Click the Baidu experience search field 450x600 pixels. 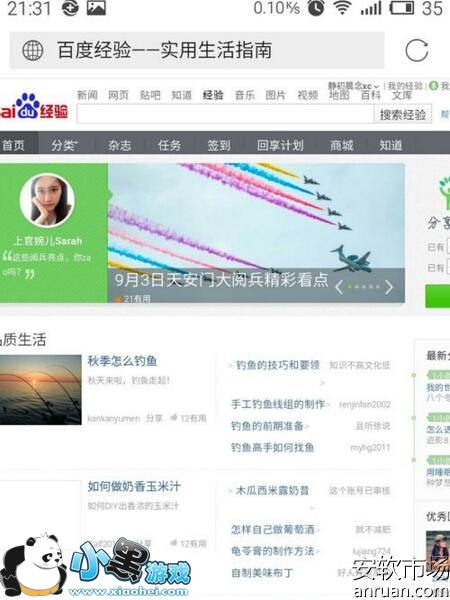pos(225,114)
